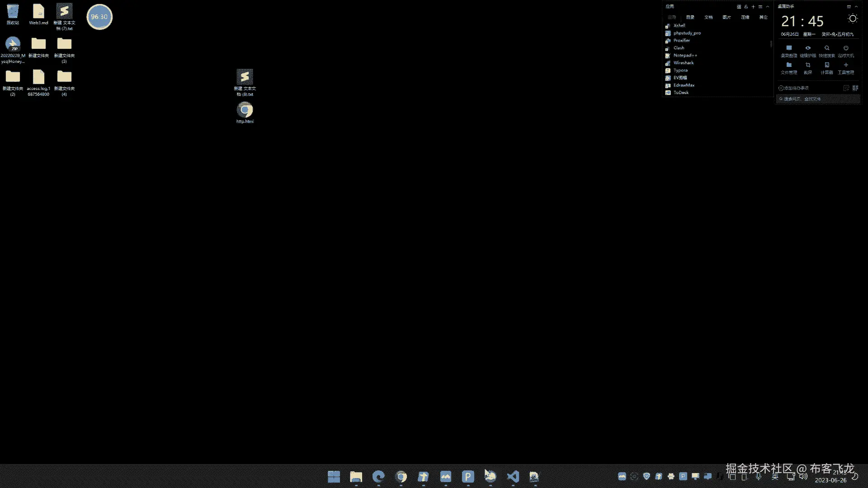This screenshot has height=488, width=868.
Task: Collapse the apps panel with chevron
Action: [x=768, y=7]
